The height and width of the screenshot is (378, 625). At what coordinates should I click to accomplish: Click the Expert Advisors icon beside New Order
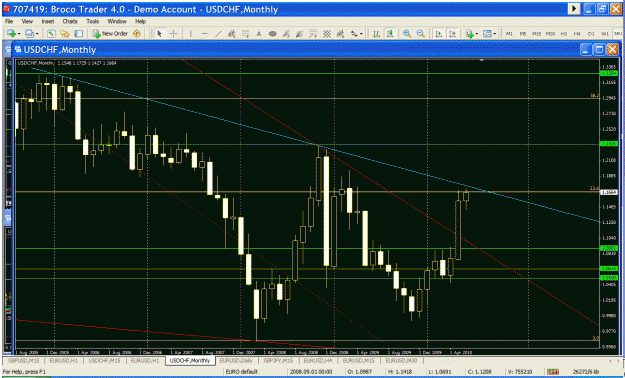tap(136, 34)
